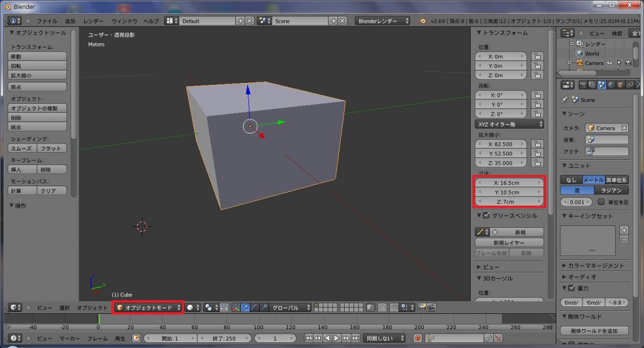Screen dimensions: 644x348
Task: Click the Smooth shading button
Action: pos(23,149)
